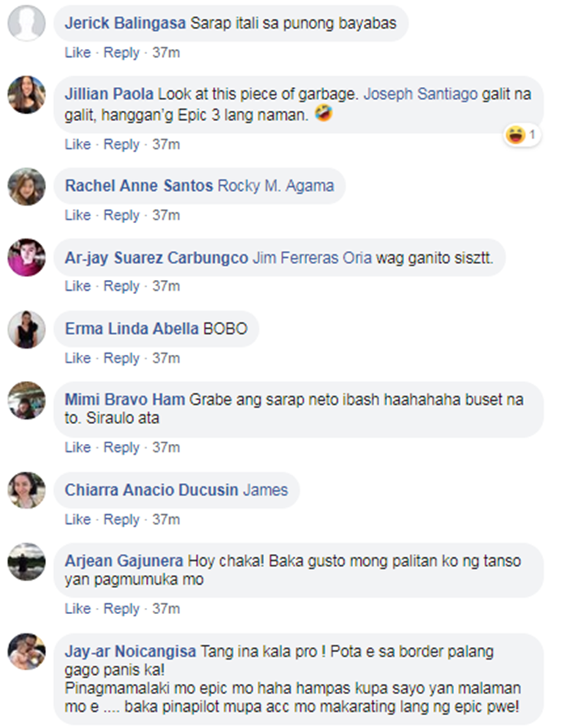The image size is (577, 728).
Task: Open tagged Joseph Santiago profile link
Action: click(x=421, y=94)
